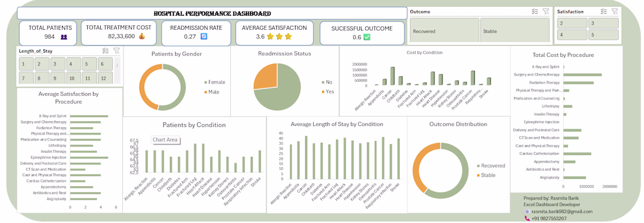This screenshot has width=644, height=223.
Task: Choose length of stay 10 slicer button
Action: tap(73, 78)
